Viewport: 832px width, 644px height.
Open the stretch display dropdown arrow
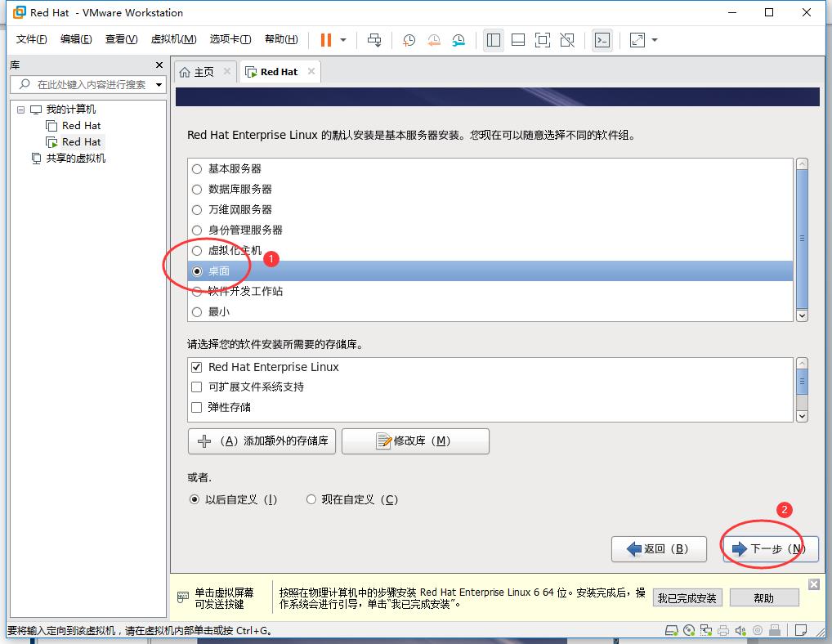655,40
